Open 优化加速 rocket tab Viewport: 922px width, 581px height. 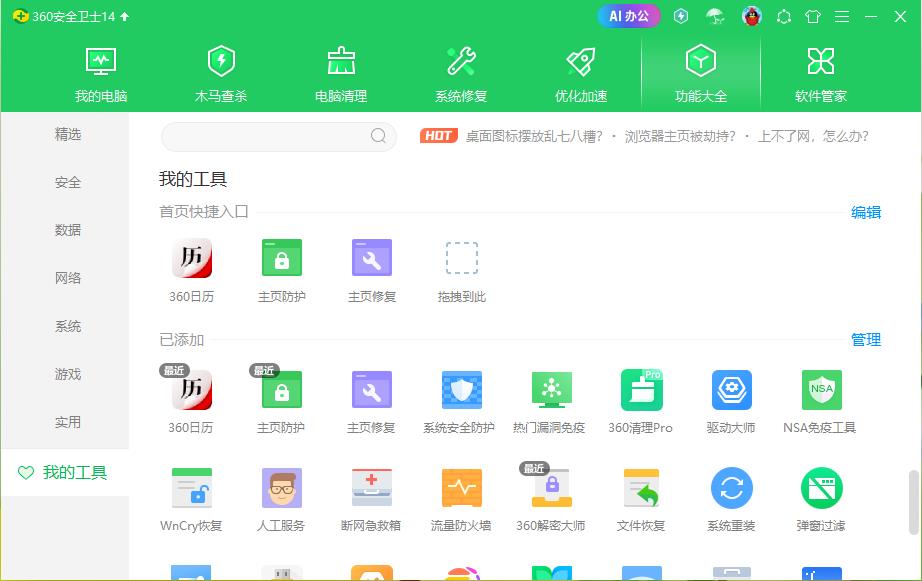pyautogui.click(x=581, y=74)
